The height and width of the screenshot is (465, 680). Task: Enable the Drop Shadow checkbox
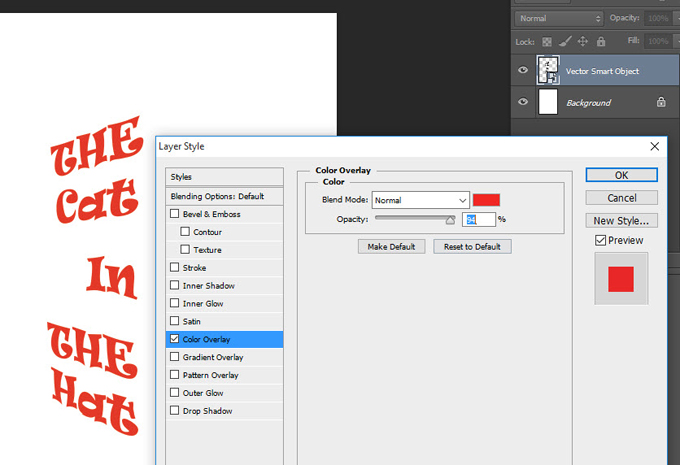pos(175,411)
